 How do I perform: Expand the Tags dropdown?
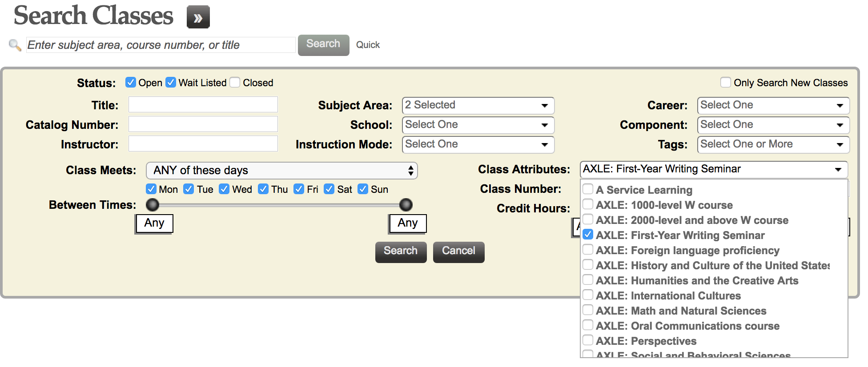click(773, 144)
